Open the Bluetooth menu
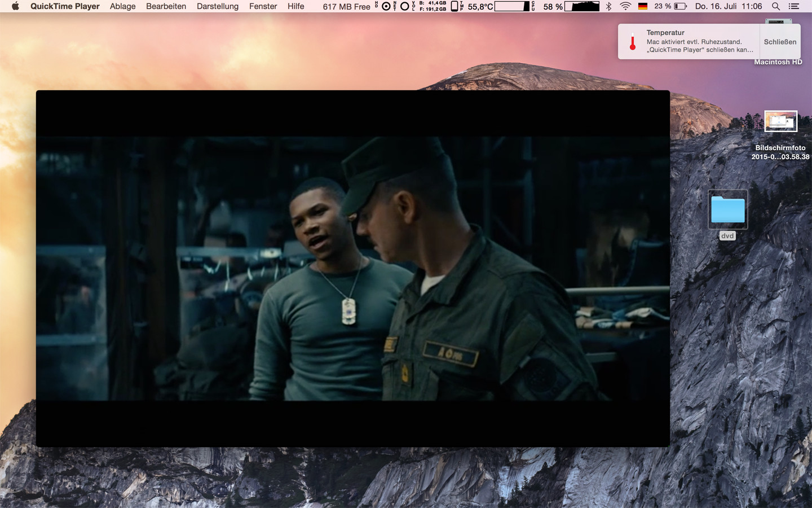The image size is (812, 508). click(608, 6)
